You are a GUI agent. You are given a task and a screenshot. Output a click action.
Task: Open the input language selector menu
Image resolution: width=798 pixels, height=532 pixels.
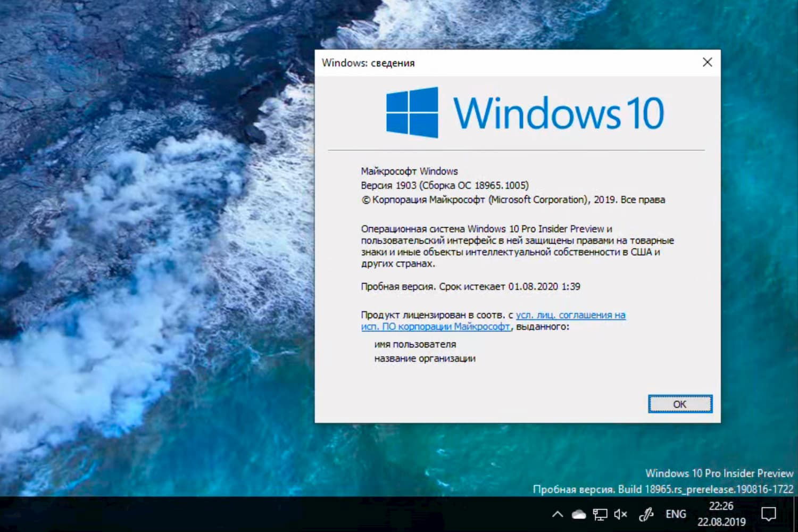click(675, 514)
